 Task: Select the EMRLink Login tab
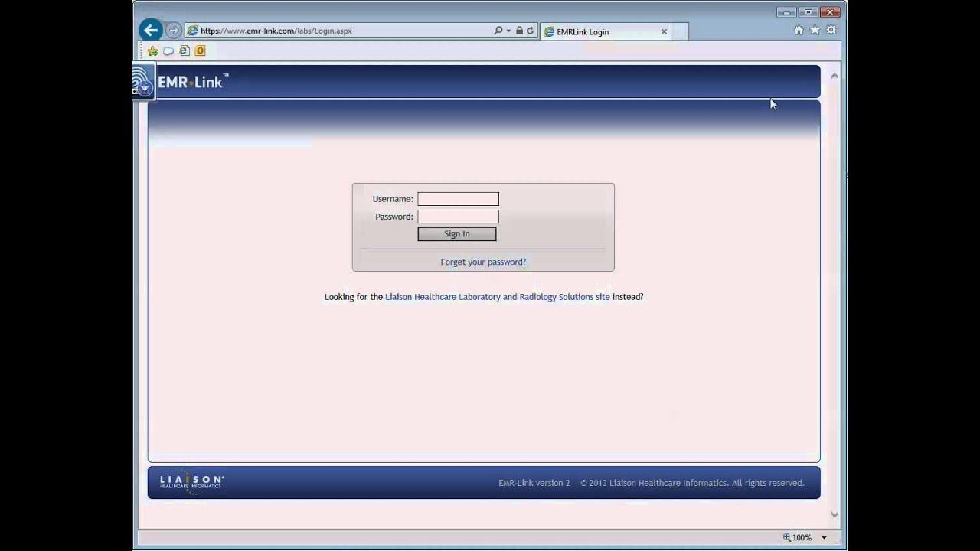point(605,31)
